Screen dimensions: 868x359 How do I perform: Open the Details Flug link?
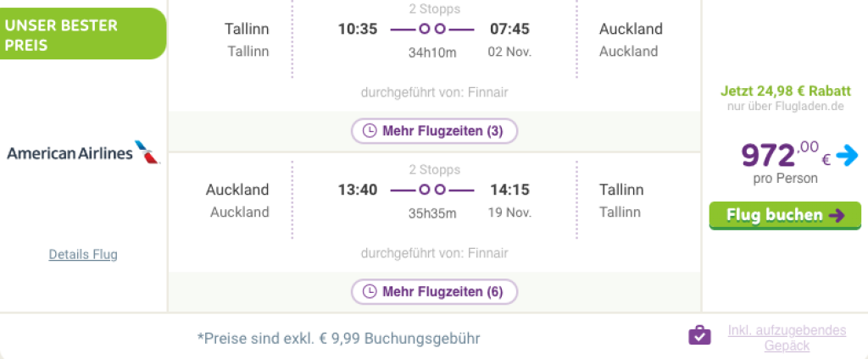pyautogui.click(x=83, y=254)
